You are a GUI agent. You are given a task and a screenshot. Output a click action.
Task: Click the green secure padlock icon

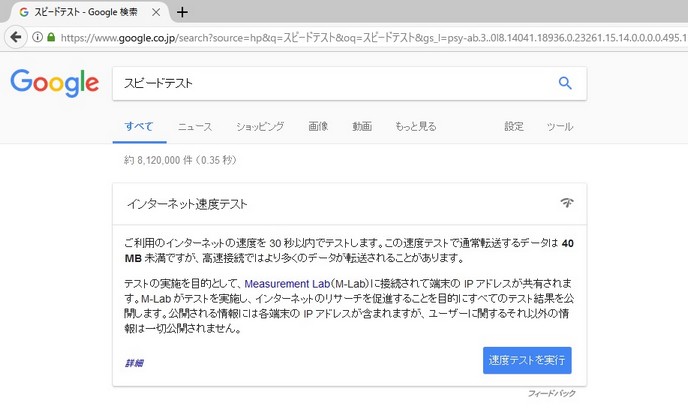(51, 37)
